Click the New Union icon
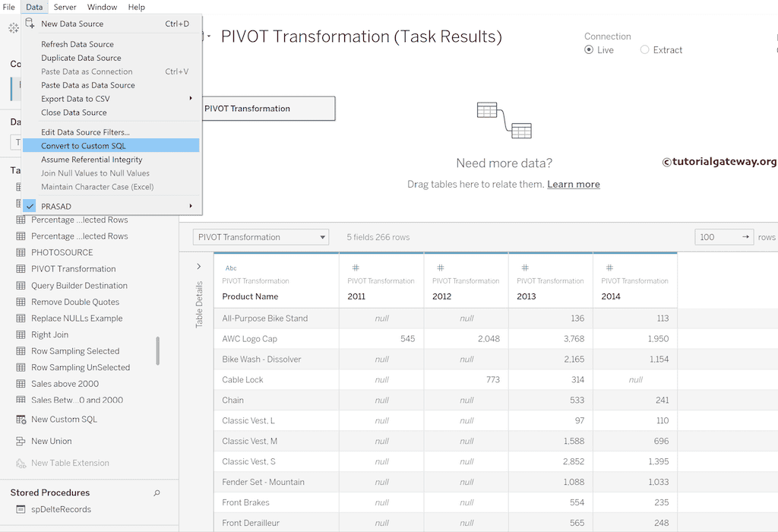The image size is (778, 532). coord(21,442)
